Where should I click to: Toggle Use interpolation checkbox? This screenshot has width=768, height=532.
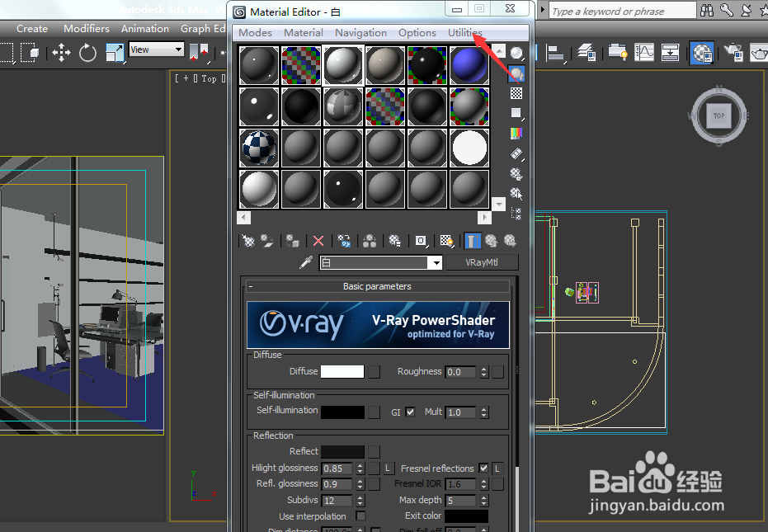(x=360, y=516)
